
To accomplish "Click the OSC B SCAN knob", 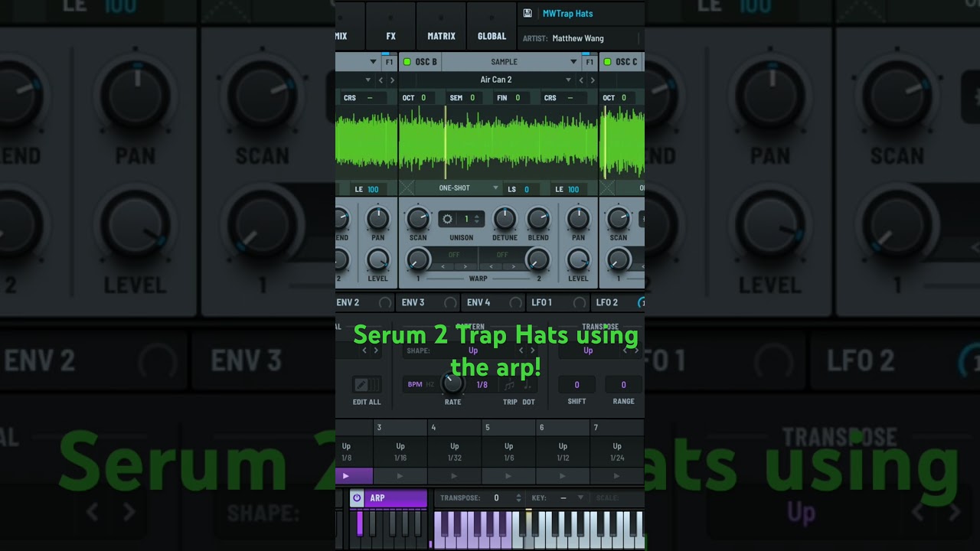I will [x=418, y=219].
